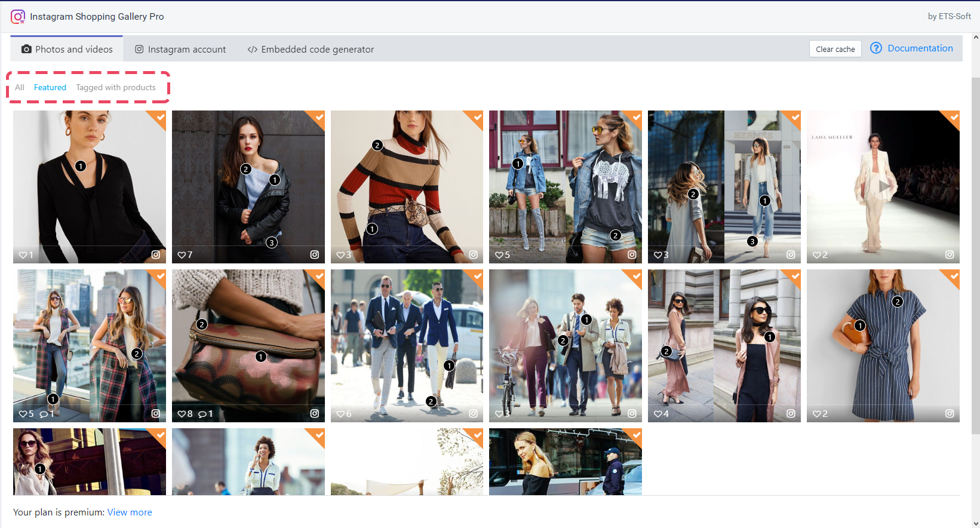Click Instagram icon on camo bag photo
980x528 pixels.
(x=315, y=413)
